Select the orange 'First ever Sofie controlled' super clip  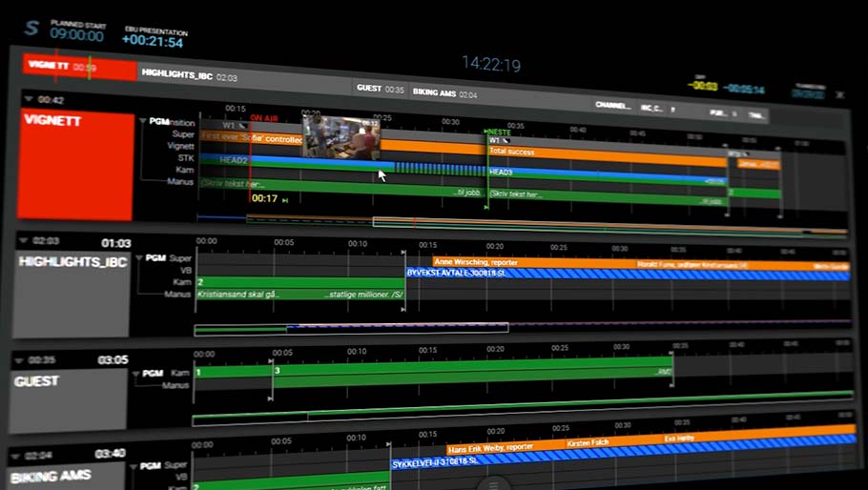252,137
